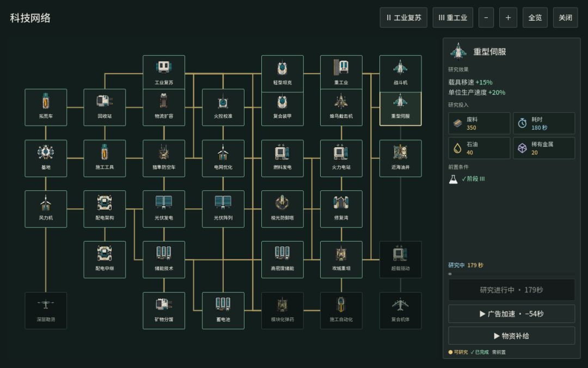Image resolution: width=588 pixels, height=368 pixels.
Task: Click the 已完成 legend entry
Action: pyautogui.click(x=480, y=352)
